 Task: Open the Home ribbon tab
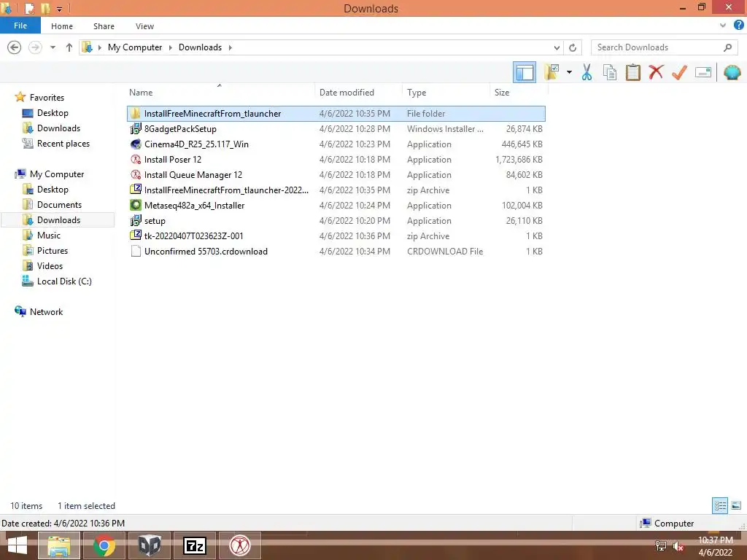click(x=62, y=26)
